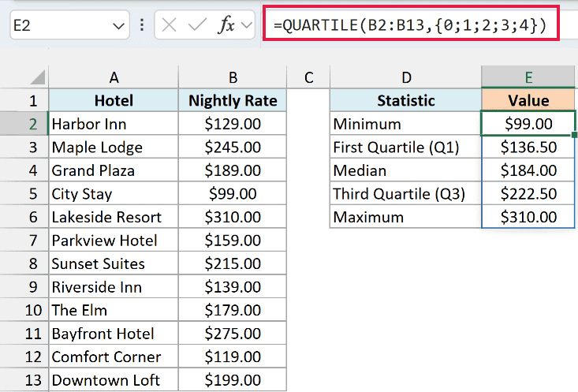This screenshot has height=392, width=578.
Task: Open the Name Box dropdown arrow
Action: click(118, 26)
